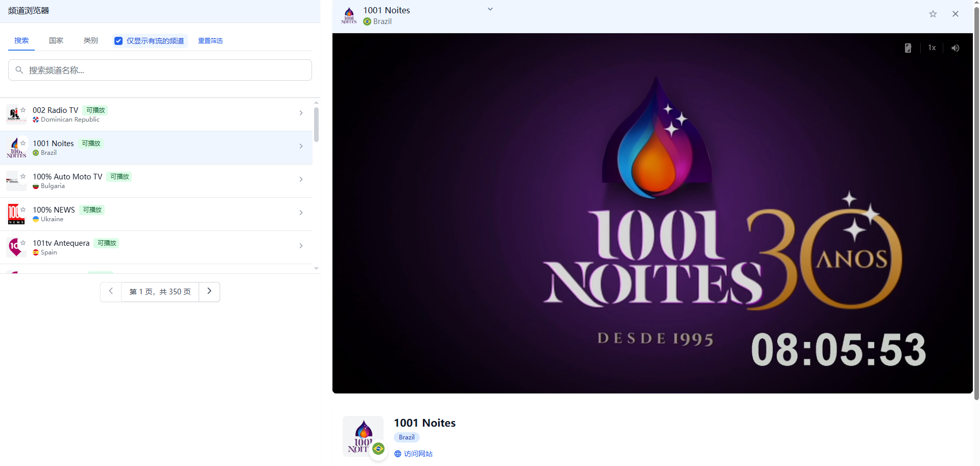Viewport: 980px width, 466px height.
Task: Switch to the 类别 tab
Action: coord(91,41)
